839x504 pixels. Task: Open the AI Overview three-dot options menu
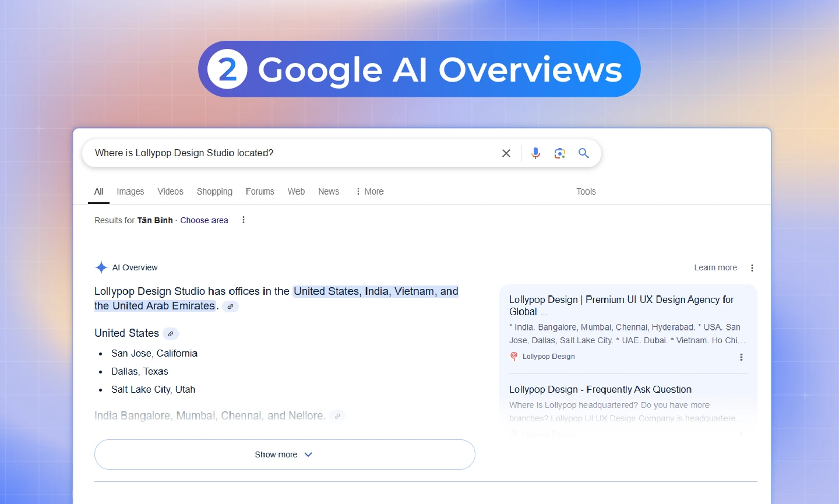(752, 268)
